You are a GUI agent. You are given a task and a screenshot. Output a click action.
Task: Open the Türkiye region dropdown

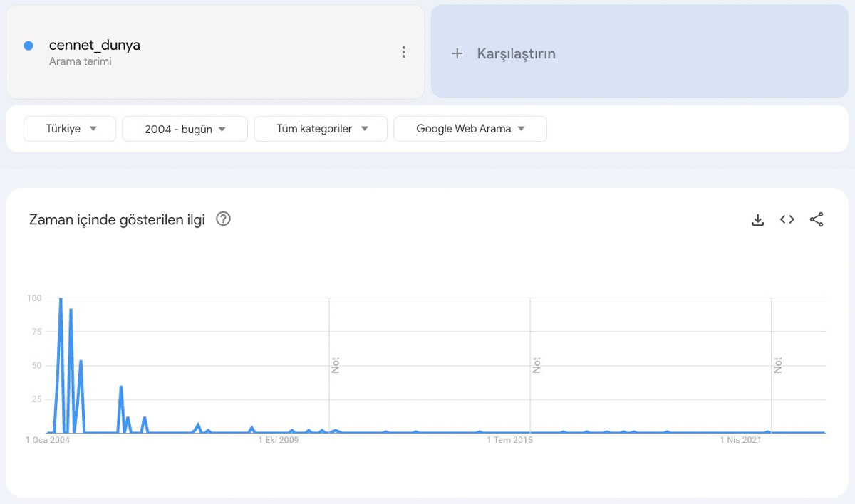[70, 129]
